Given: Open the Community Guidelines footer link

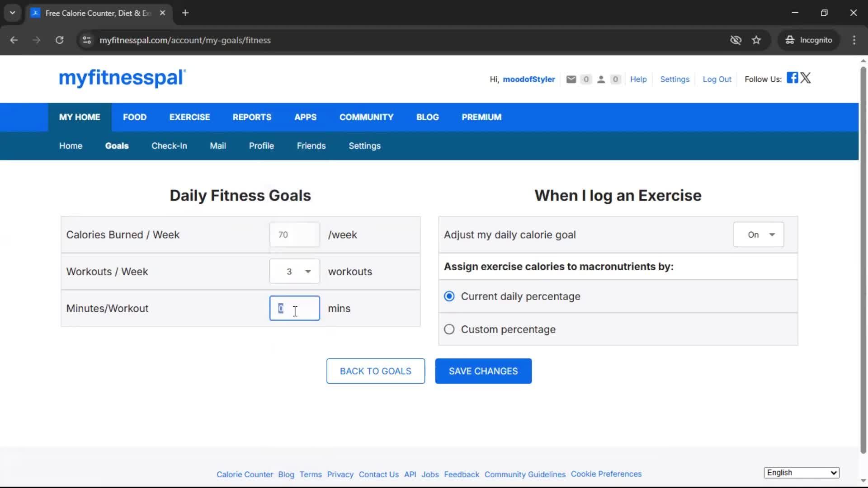Looking at the screenshot, I should click(525, 474).
